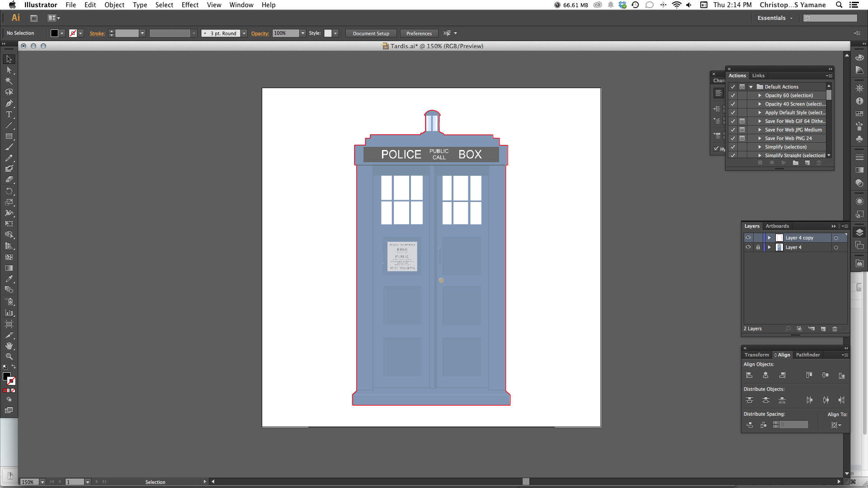Toggle lock on Layer 4
The width and height of the screenshot is (868, 488).
pos(758,247)
